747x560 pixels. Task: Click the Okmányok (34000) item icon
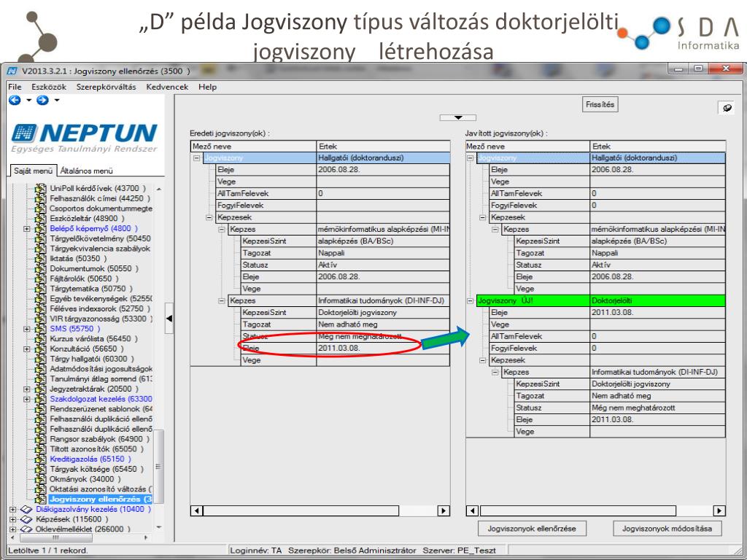(41, 479)
